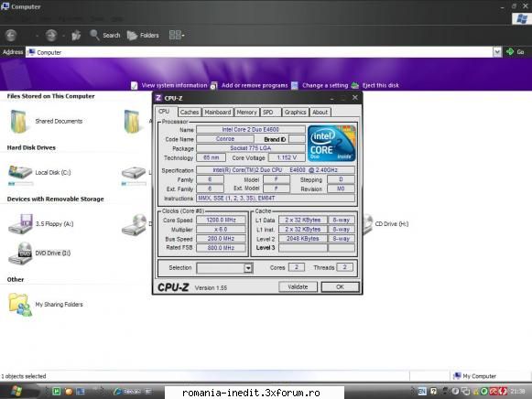Click the Validate button

pos(298,286)
